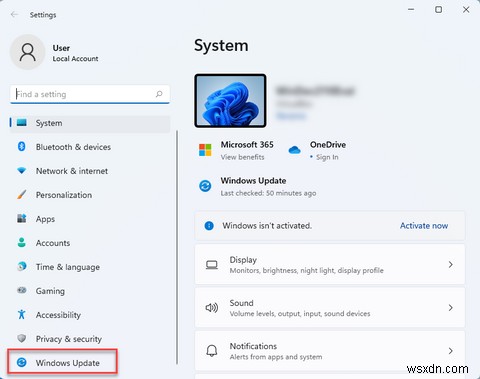Click the Sound speaker icon
Image resolution: width=480 pixels, height=379 pixels.
pos(212,308)
